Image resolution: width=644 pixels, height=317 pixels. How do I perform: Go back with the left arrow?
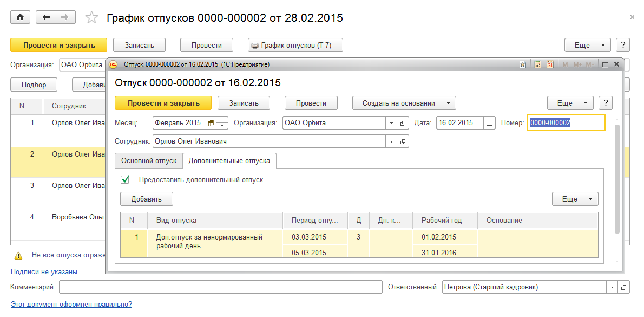click(46, 17)
